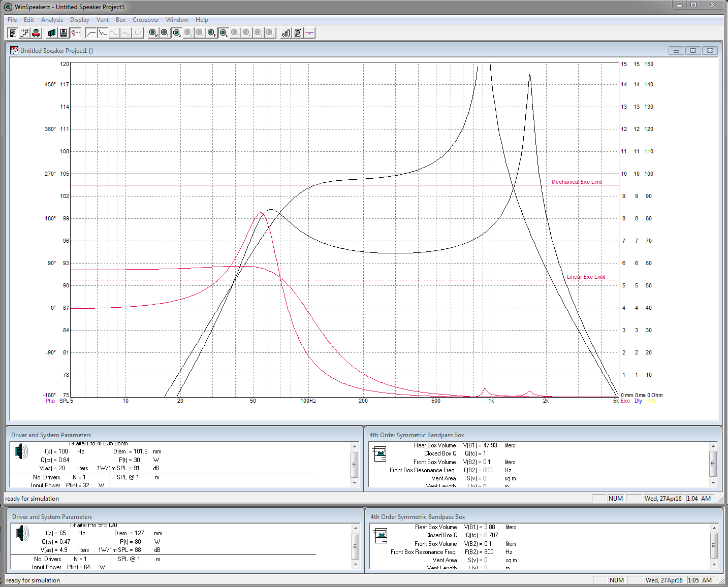Close the Untitled Speaker Project1 child window
Image resolution: width=728 pixels, height=587 pixels.
coord(710,51)
